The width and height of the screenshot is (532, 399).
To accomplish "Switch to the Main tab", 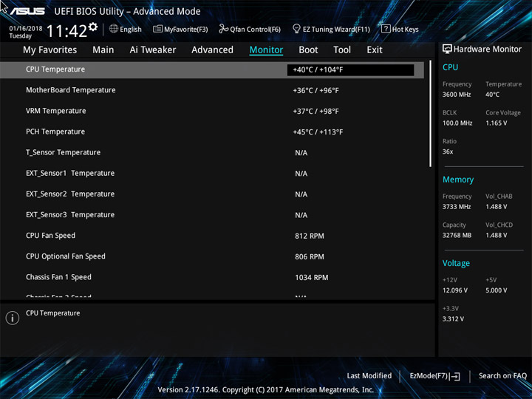I will pos(103,50).
